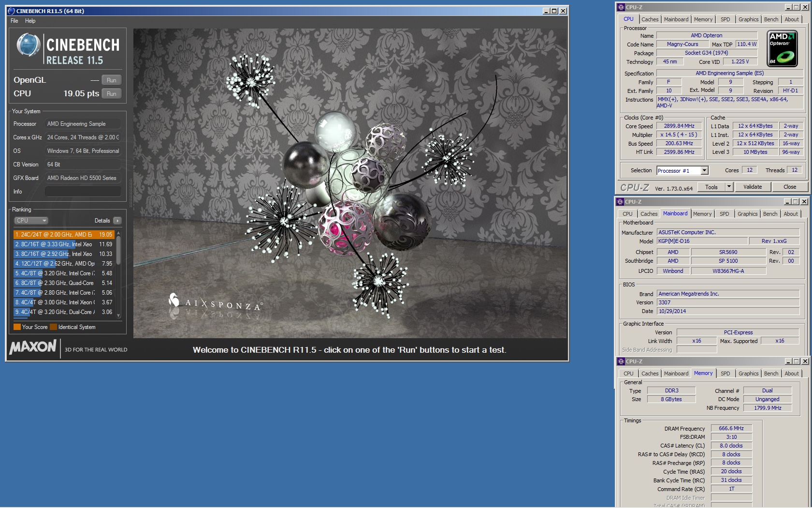Click the Core Speed value 2899.84 MHz
812x508 pixels.
679,126
